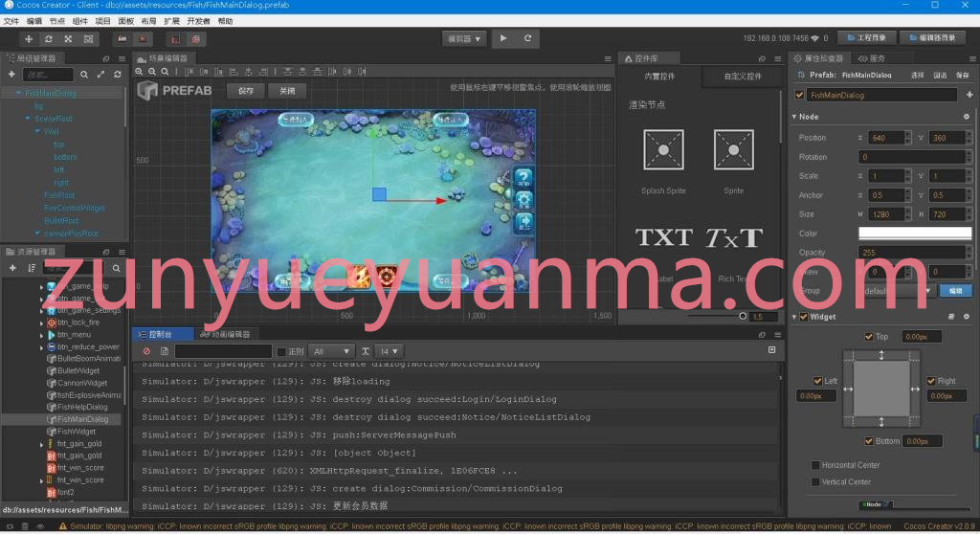Collapse the Widget section
The height and width of the screenshot is (534, 980).
pos(794,317)
